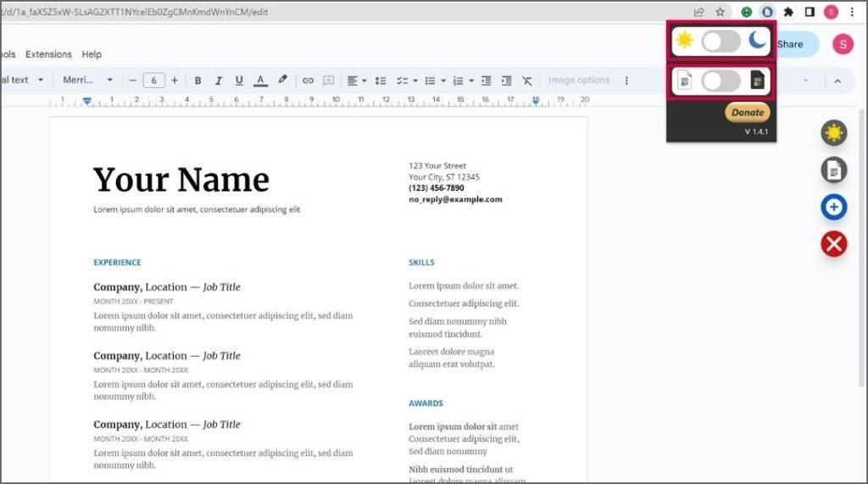
Task: Click the MONTH 20XX - PRESENT date line
Action: click(x=133, y=301)
